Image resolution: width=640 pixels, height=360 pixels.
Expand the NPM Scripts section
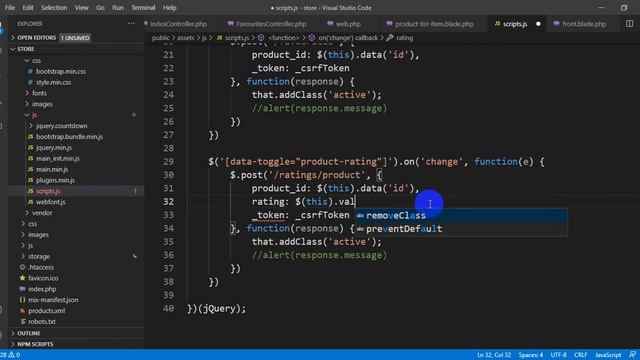click(35, 344)
